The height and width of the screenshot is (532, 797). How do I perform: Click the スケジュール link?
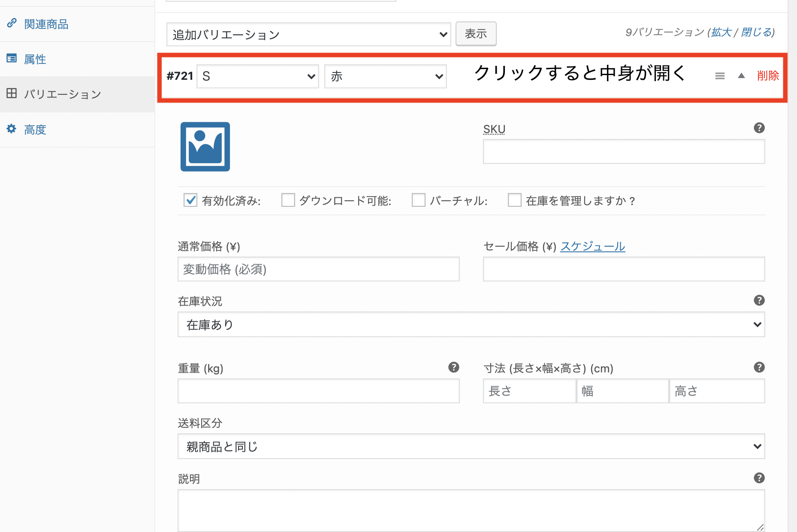(x=592, y=246)
